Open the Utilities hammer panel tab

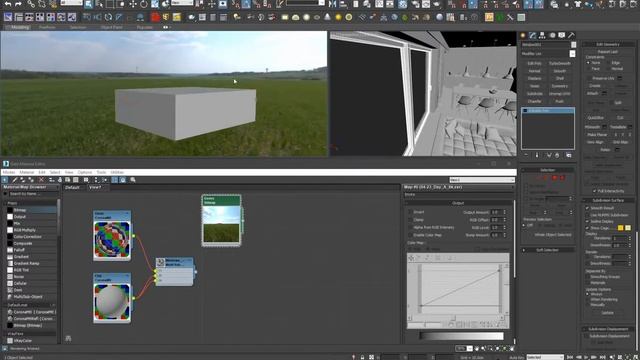[571, 36]
